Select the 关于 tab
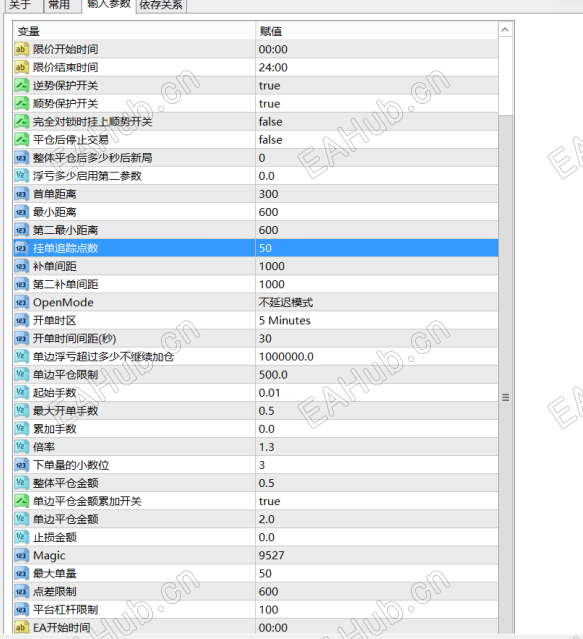 point(22,5)
